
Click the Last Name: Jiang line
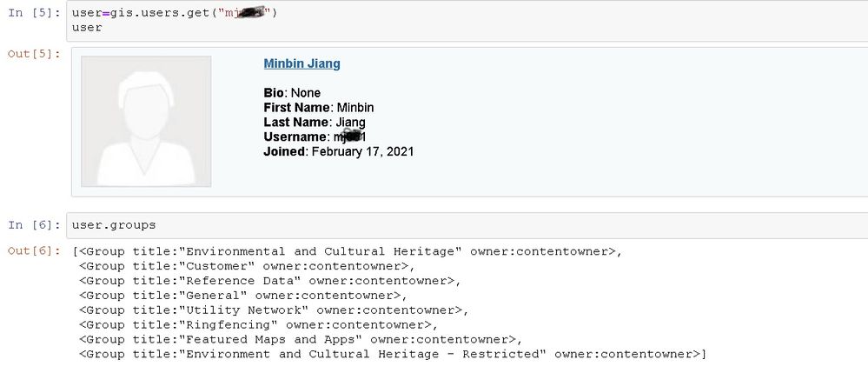point(315,123)
